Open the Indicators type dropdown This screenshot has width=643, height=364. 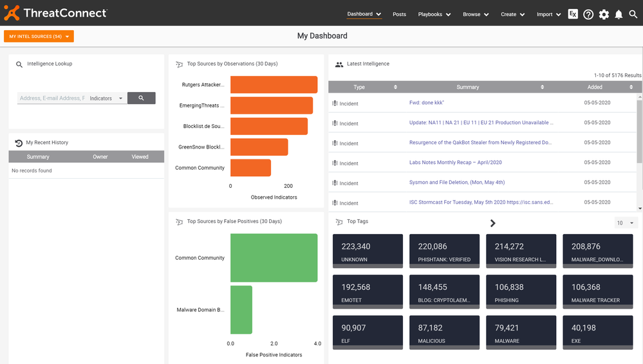click(106, 98)
